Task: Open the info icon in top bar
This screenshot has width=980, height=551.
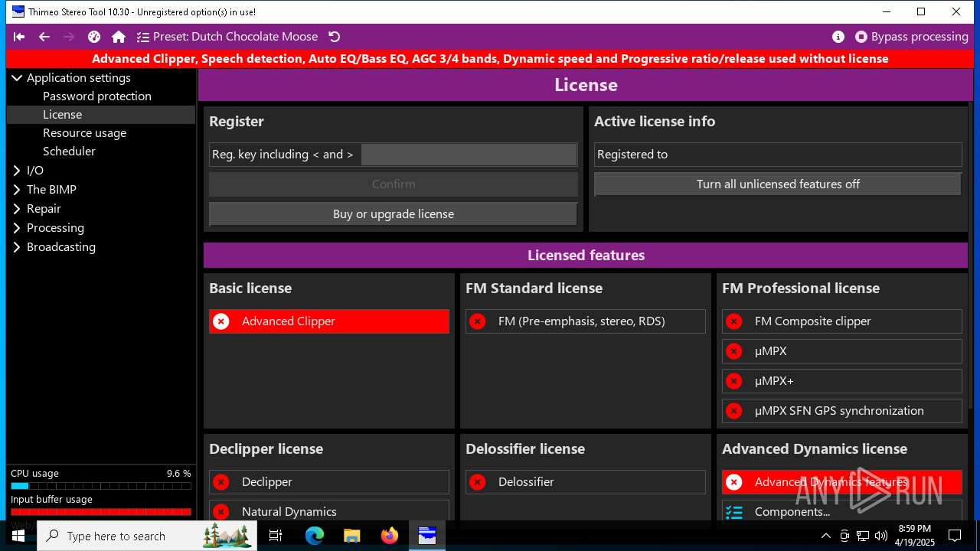Action: 838,37
